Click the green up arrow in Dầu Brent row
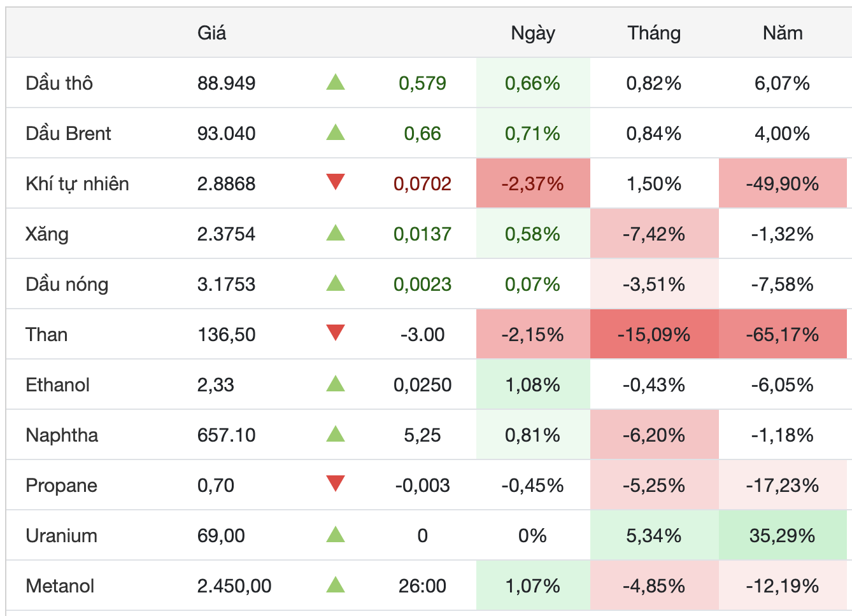Image resolution: width=852 pixels, height=616 pixels. (x=336, y=132)
